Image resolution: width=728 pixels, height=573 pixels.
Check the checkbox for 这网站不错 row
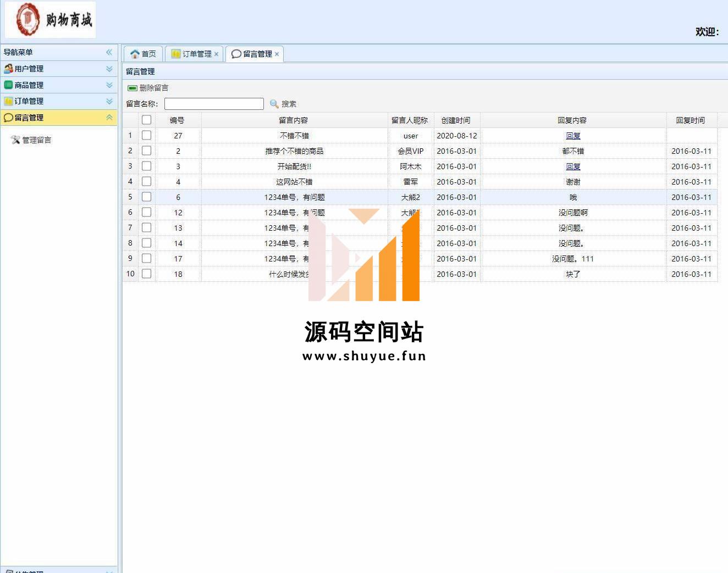pos(146,181)
